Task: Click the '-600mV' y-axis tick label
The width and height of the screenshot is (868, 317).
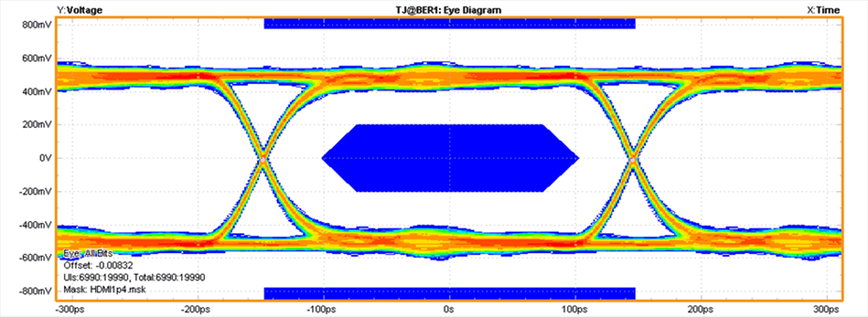Action: [x=35, y=258]
